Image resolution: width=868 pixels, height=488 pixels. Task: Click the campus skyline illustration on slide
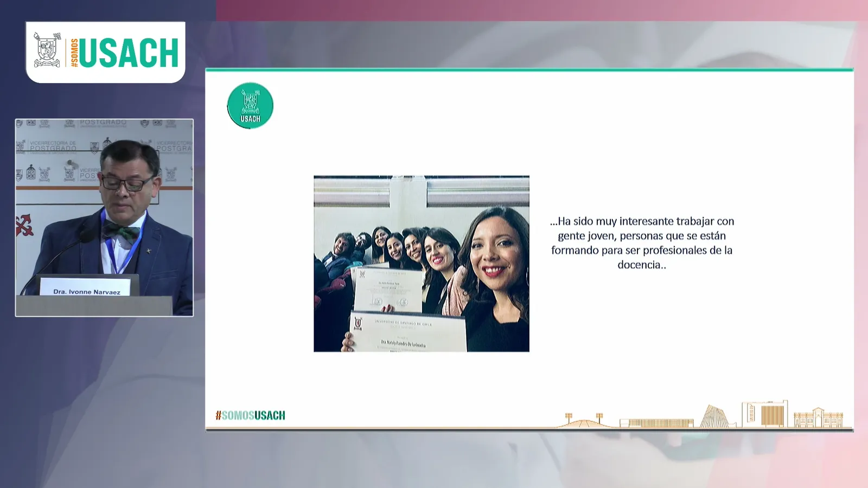(701, 415)
